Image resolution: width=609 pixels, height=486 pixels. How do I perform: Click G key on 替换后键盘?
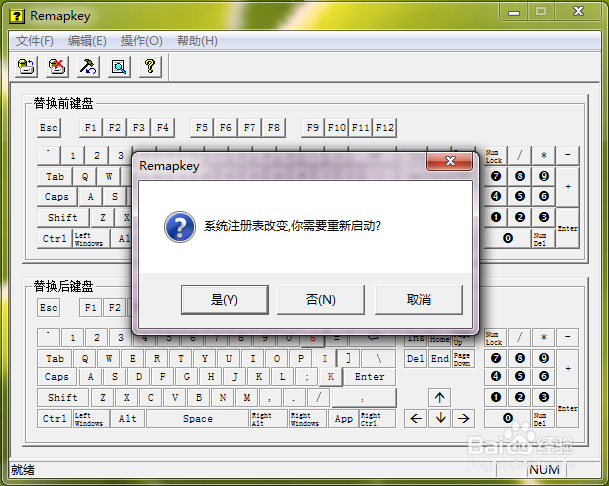coord(187,377)
